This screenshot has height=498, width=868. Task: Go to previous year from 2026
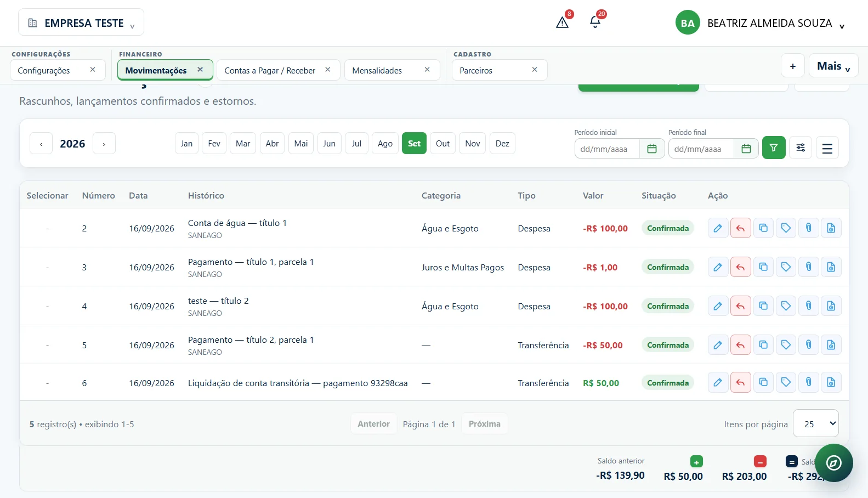click(41, 144)
